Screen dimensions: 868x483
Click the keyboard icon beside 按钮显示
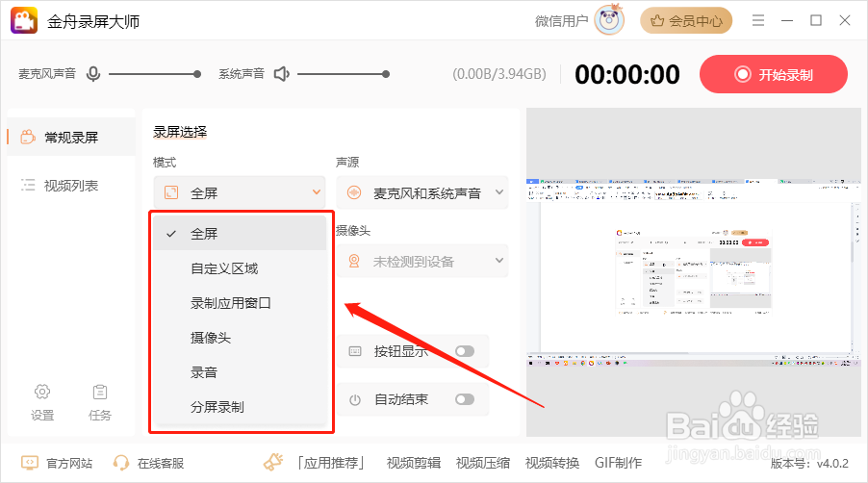[x=355, y=351]
